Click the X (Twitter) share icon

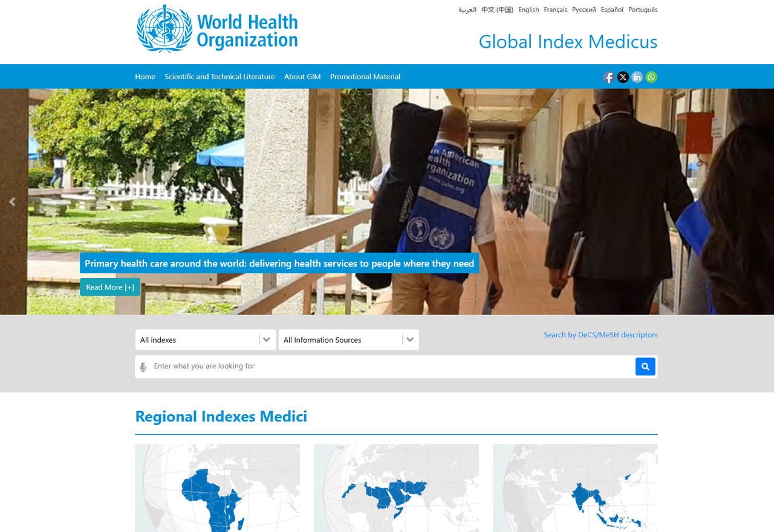click(x=623, y=77)
